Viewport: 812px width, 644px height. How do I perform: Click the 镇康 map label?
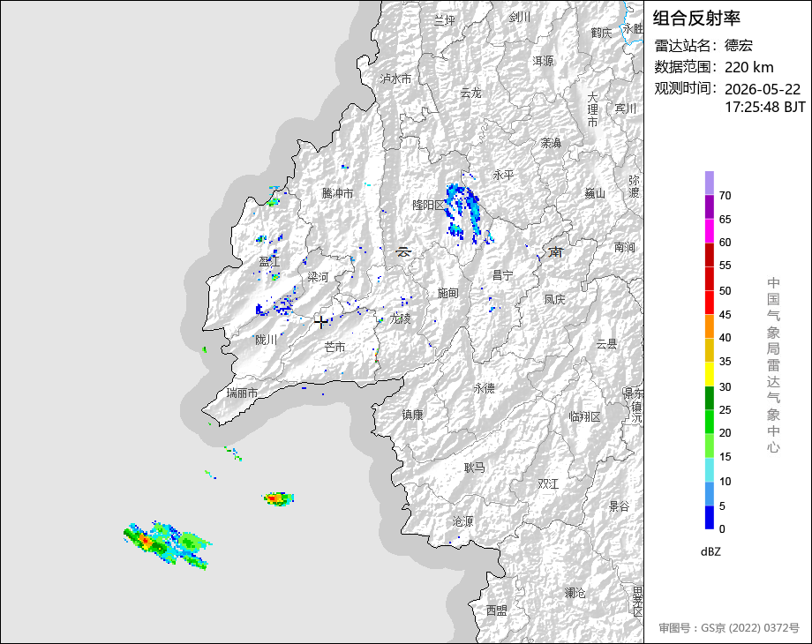[x=413, y=414]
